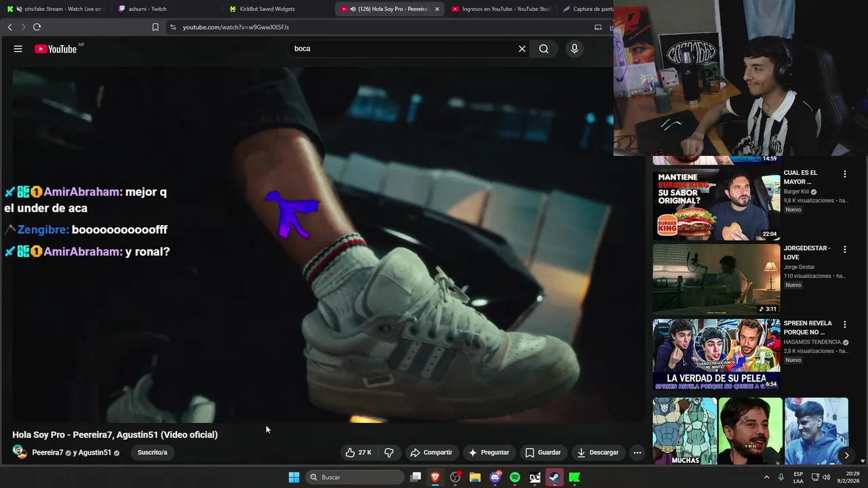The width and height of the screenshot is (868, 488).
Task: Open File Explorer from the taskbar
Action: pos(475,477)
